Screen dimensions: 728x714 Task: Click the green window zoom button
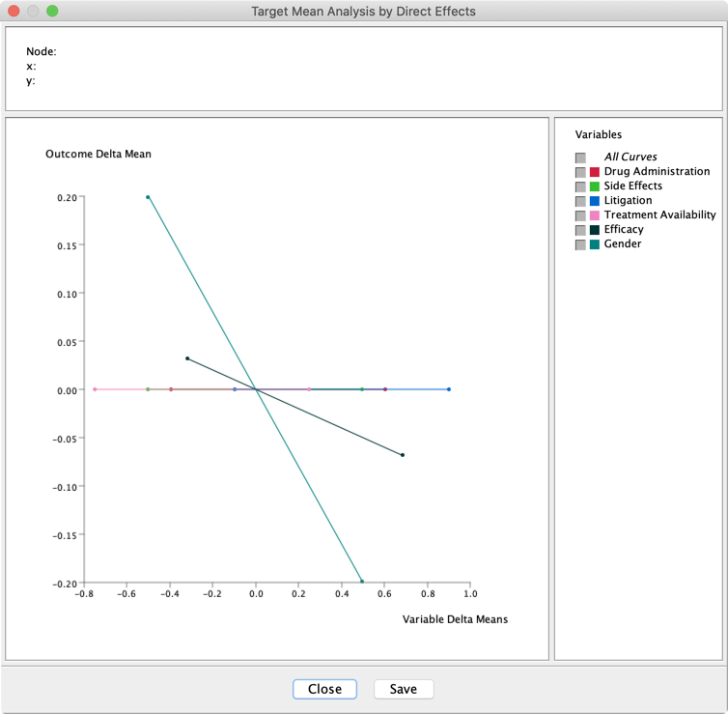(52, 12)
